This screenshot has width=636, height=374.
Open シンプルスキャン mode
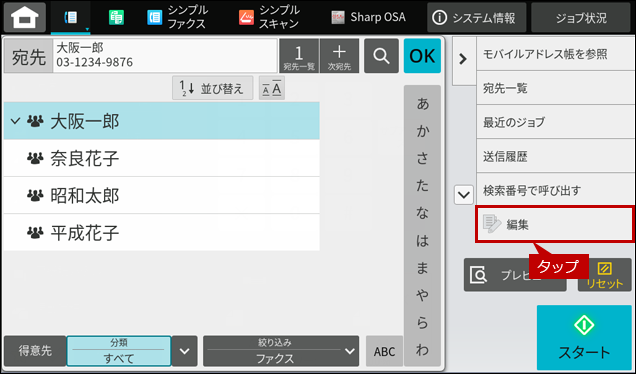269,17
